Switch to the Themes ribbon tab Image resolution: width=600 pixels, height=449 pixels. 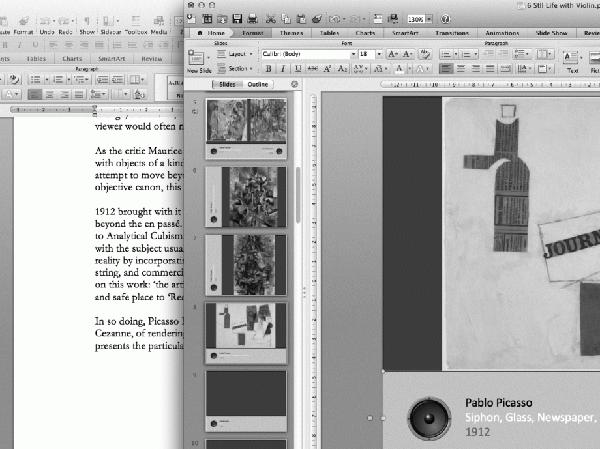coord(291,33)
